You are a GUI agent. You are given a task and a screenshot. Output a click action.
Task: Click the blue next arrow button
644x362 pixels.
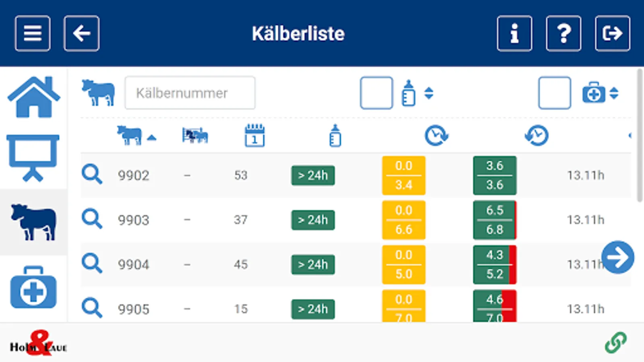[x=617, y=257]
